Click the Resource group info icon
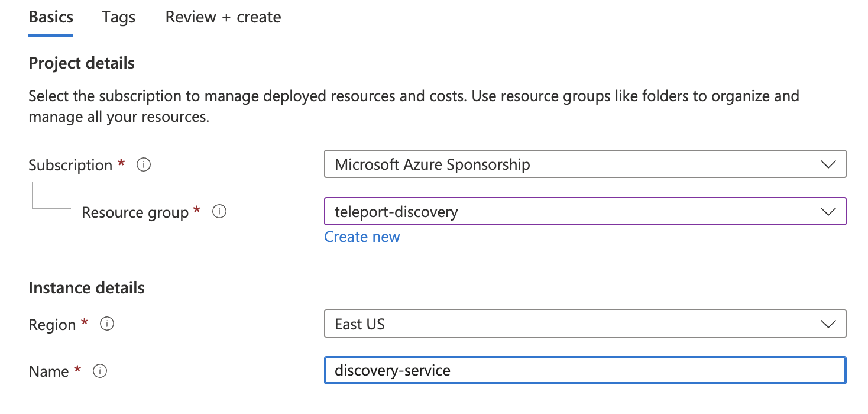The width and height of the screenshot is (868, 414). (219, 212)
